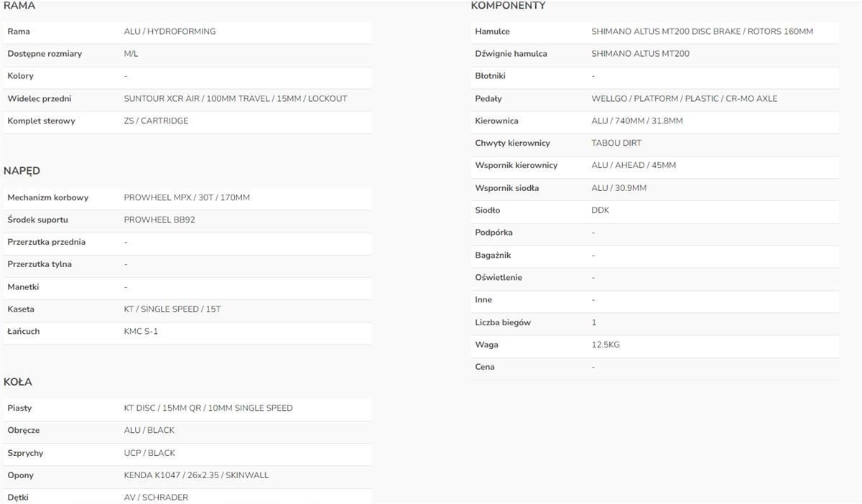Click the 'Kaseta' row label

[21, 309]
